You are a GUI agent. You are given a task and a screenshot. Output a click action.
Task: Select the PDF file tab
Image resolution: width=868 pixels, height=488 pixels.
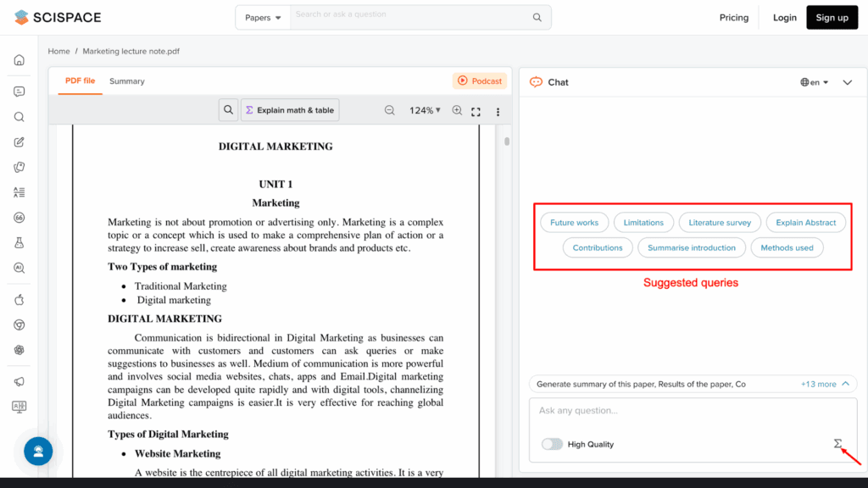tap(80, 81)
